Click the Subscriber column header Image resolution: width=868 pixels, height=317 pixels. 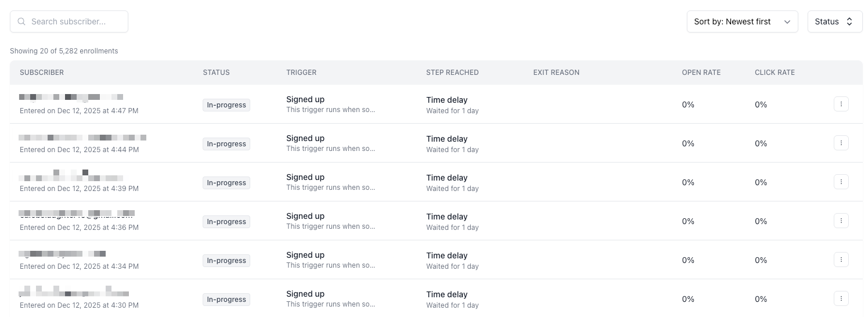click(42, 73)
